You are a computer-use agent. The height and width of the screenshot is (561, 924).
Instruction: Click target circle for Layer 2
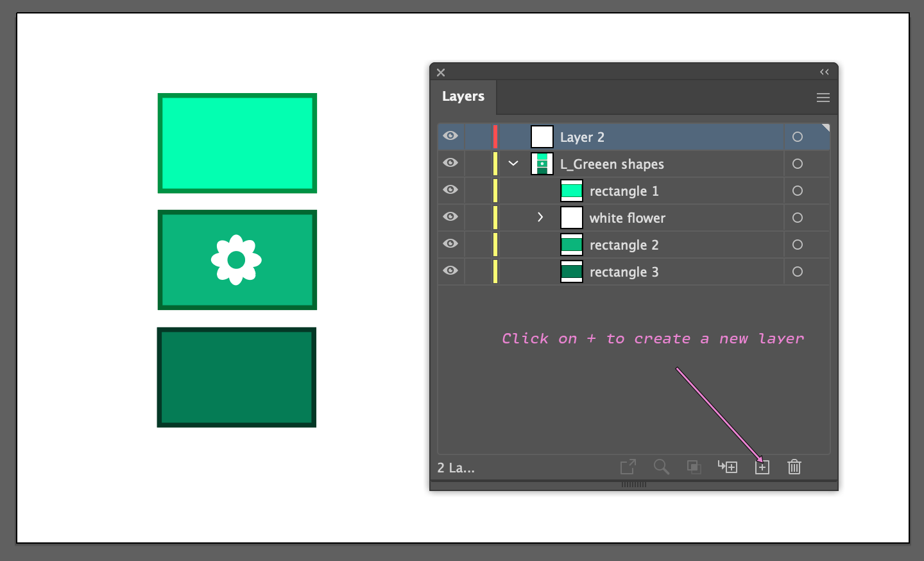[798, 137]
